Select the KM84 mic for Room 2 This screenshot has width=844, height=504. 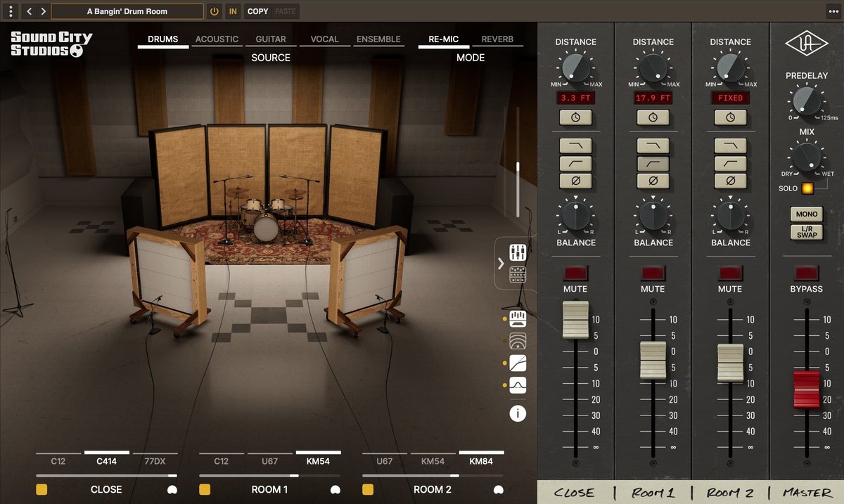481,461
